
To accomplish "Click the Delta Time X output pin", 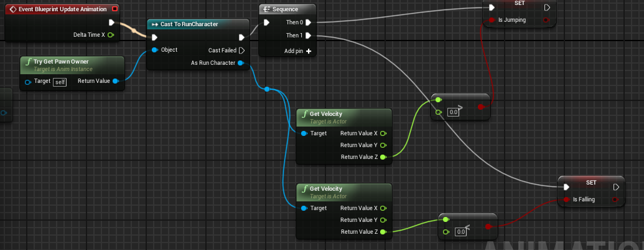I will [111, 35].
